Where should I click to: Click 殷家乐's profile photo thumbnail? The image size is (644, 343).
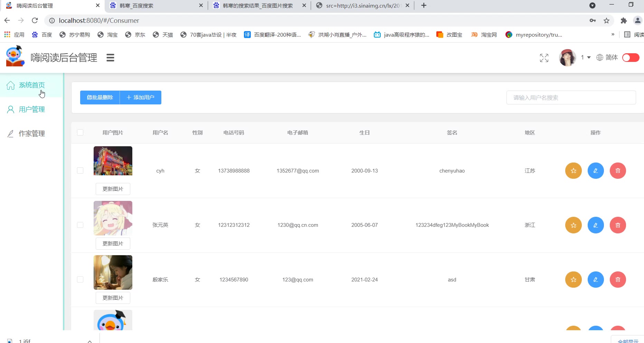click(113, 272)
